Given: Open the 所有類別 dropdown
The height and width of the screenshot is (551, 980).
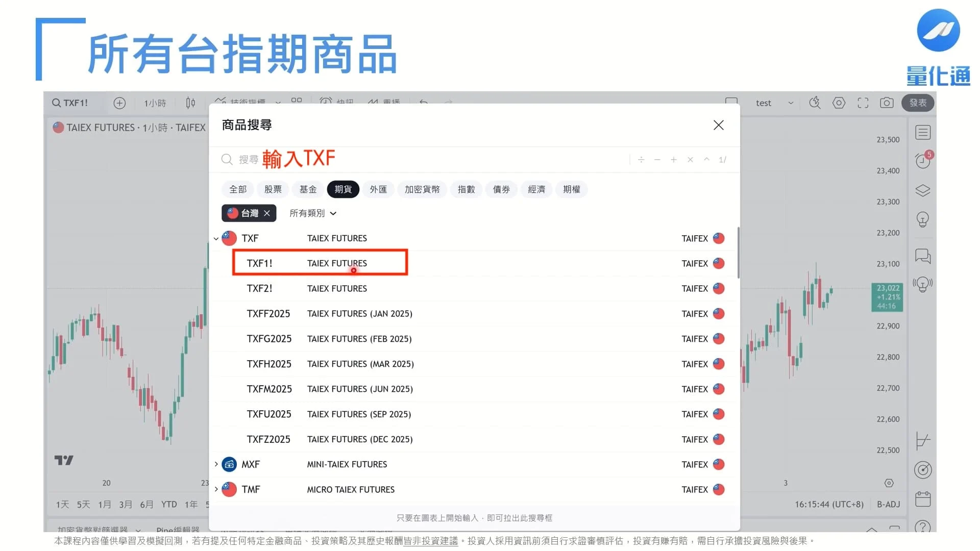Looking at the screenshot, I should (x=313, y=213).
